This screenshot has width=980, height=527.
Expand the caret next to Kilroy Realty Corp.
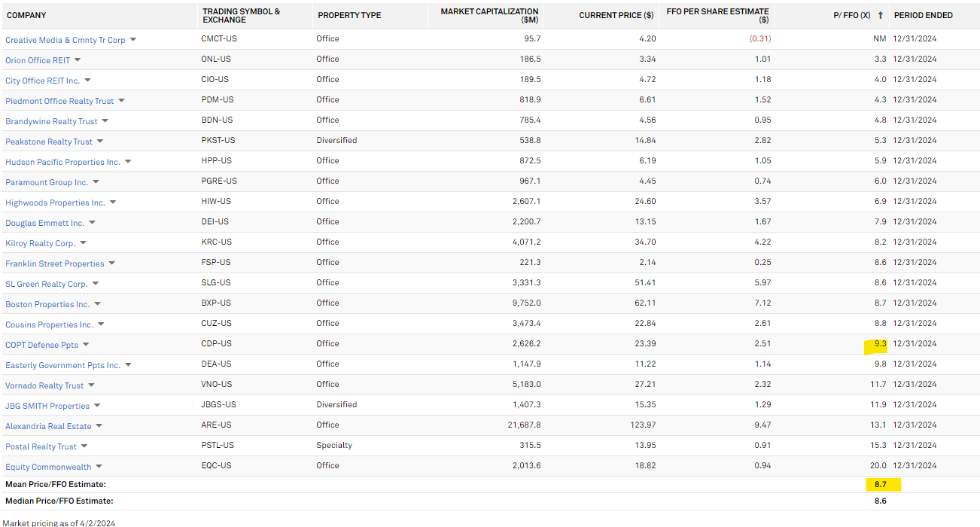point(83,242)
